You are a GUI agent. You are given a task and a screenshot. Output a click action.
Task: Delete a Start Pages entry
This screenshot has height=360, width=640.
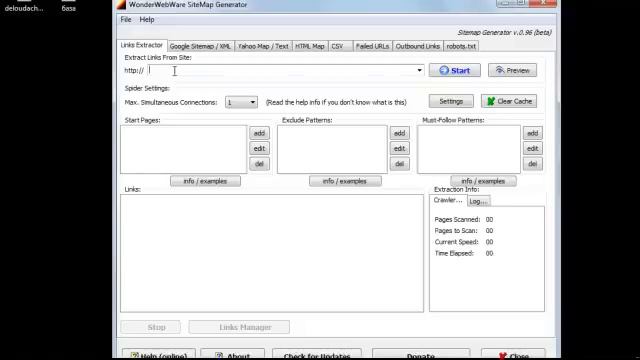[259, 164]
